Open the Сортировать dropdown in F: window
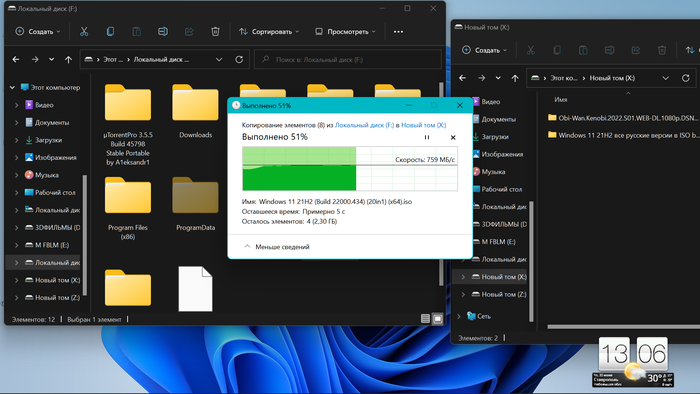The height and width of the screenshot is (394, 700). click(269, 32)
